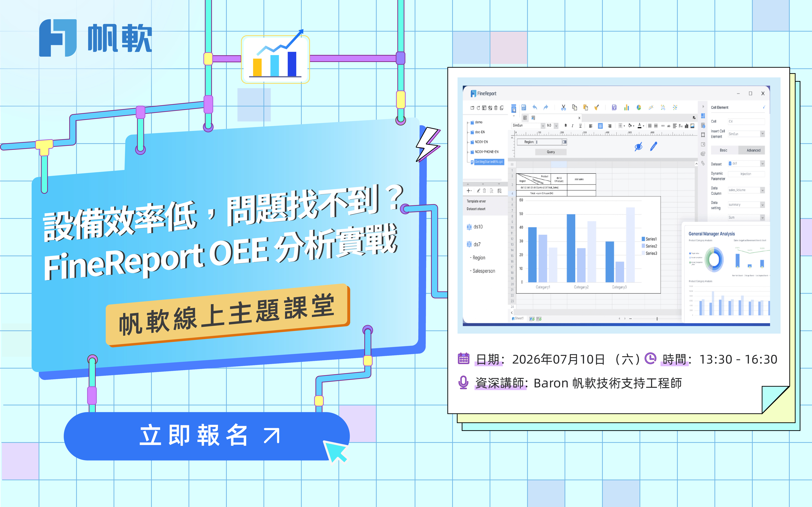Screen dimensions: 812x507
Task: Click the insert image icon in format bar
Action: [692, 126]
